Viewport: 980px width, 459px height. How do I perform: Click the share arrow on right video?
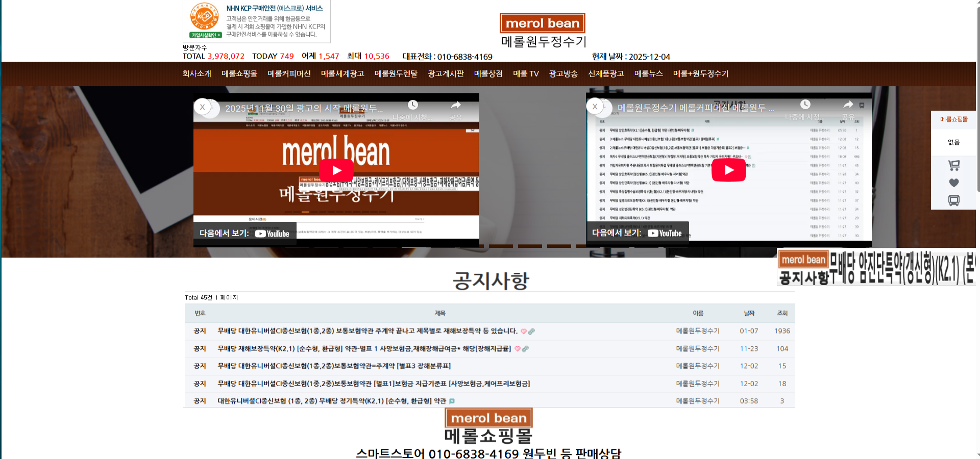coord(848,105)
